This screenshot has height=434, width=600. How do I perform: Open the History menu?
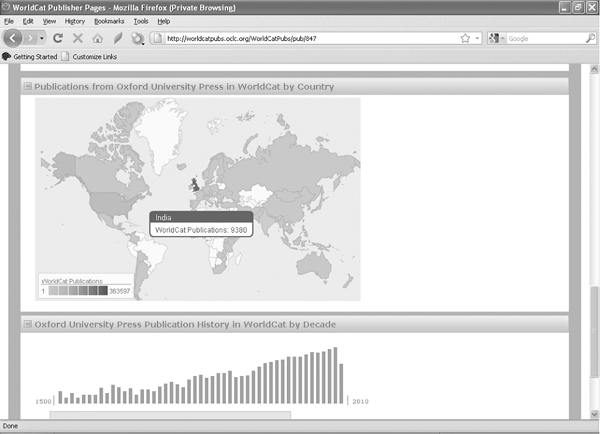click(x=75, y=20)
